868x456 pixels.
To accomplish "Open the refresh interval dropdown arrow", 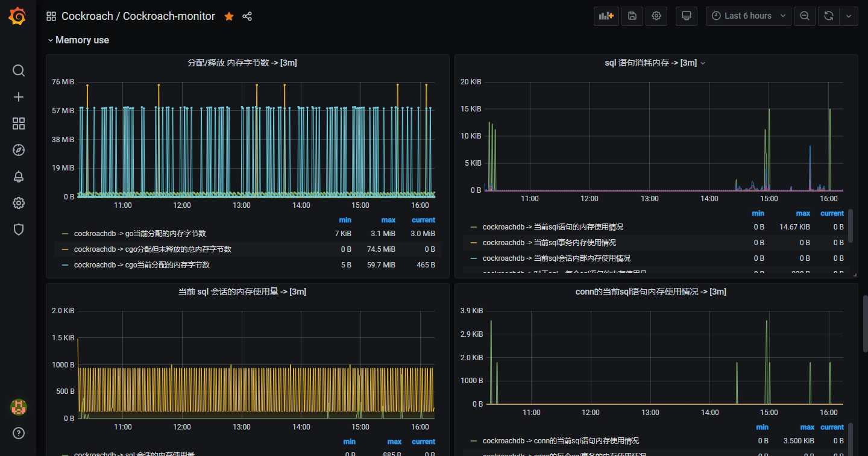I will coord(849,16).
